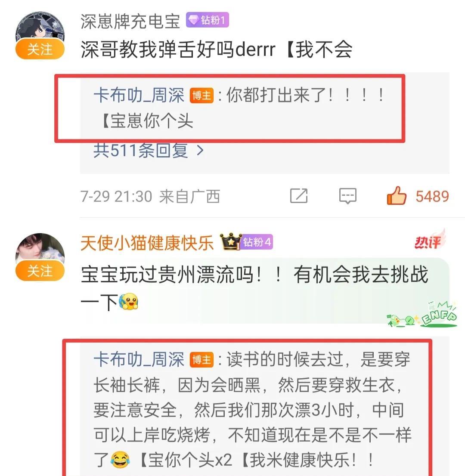Tap the 钻粉1 diamond fan badge
This screenshot has width=465, height=476.
(x=208, y=20)
